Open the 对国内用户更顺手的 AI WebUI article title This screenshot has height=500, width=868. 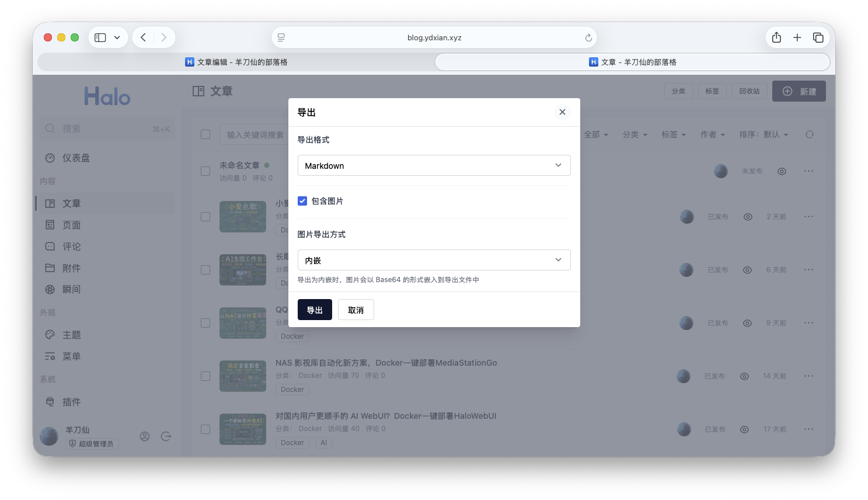point(386,416)
